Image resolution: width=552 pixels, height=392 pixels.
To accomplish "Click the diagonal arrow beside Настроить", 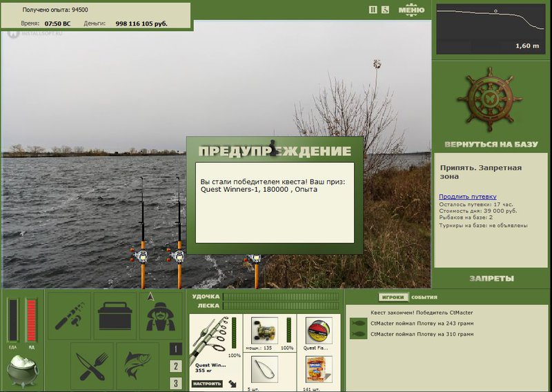I will click(233, 384).
